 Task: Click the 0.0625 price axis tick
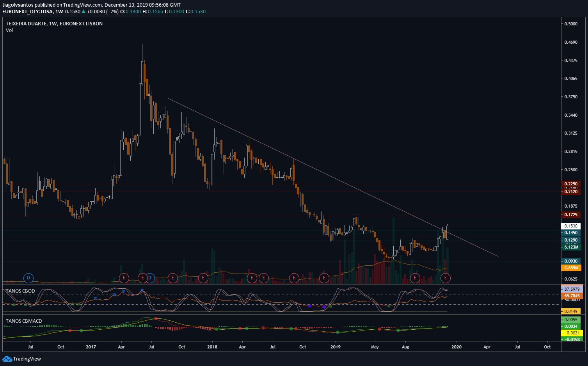(571, 279)
